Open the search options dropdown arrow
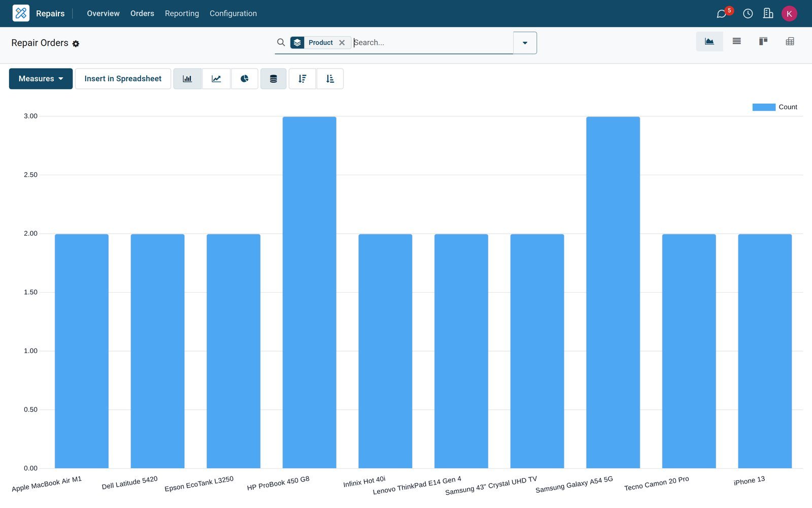 click(x=525, y=43)
